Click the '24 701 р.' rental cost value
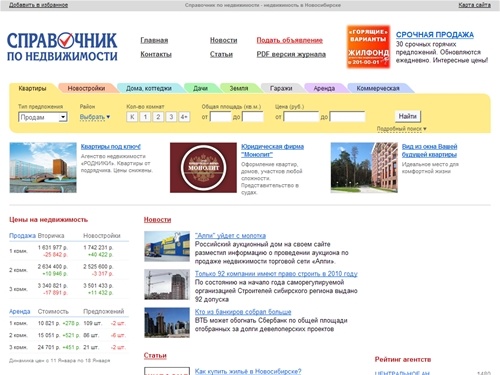 (x=49, y=347)
